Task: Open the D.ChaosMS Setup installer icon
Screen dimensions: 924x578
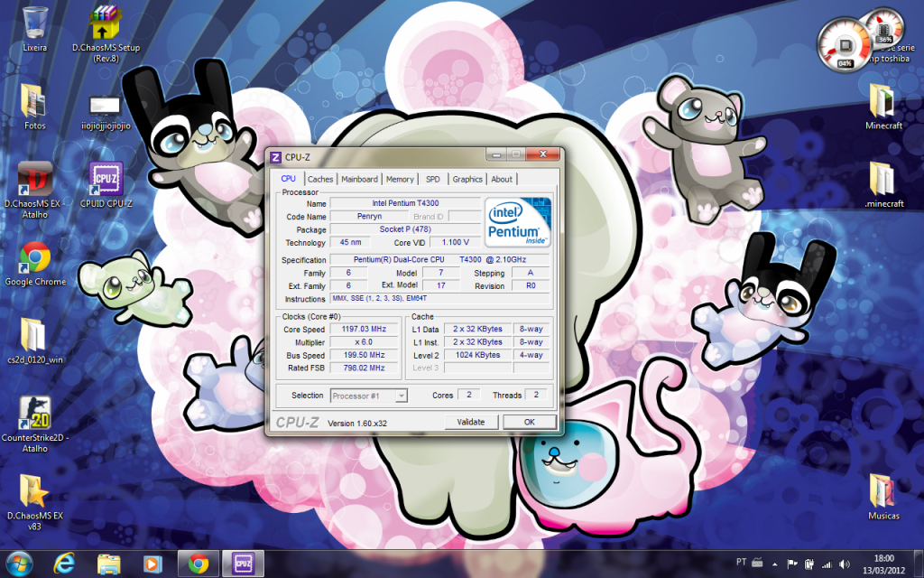Action: point(106,23)
